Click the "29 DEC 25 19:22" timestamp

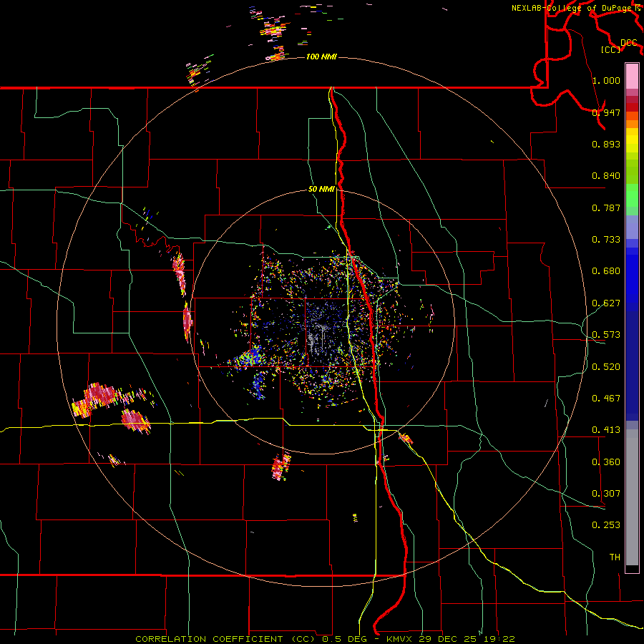click(467, 639)
